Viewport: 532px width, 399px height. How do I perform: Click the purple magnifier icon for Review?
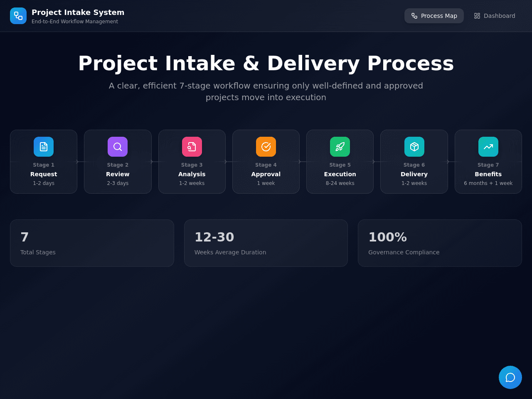118,147
